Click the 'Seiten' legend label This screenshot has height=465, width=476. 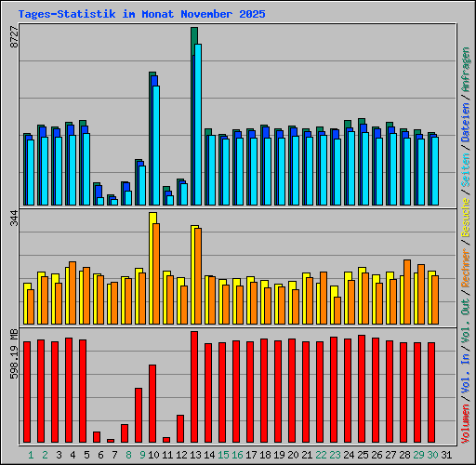[466, 170]
